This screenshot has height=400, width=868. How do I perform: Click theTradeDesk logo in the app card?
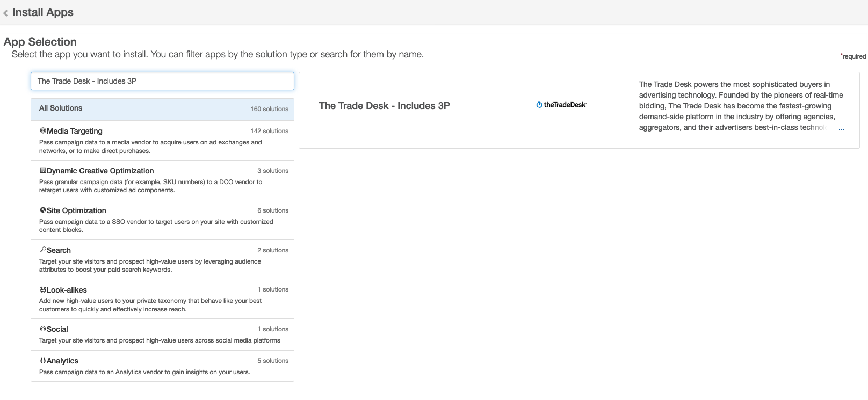[561, 105]
